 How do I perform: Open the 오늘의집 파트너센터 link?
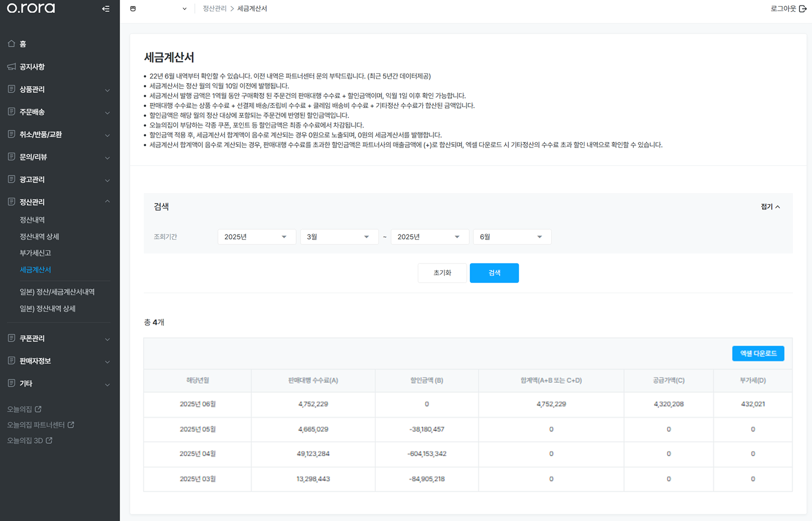(x=36, y=424)
